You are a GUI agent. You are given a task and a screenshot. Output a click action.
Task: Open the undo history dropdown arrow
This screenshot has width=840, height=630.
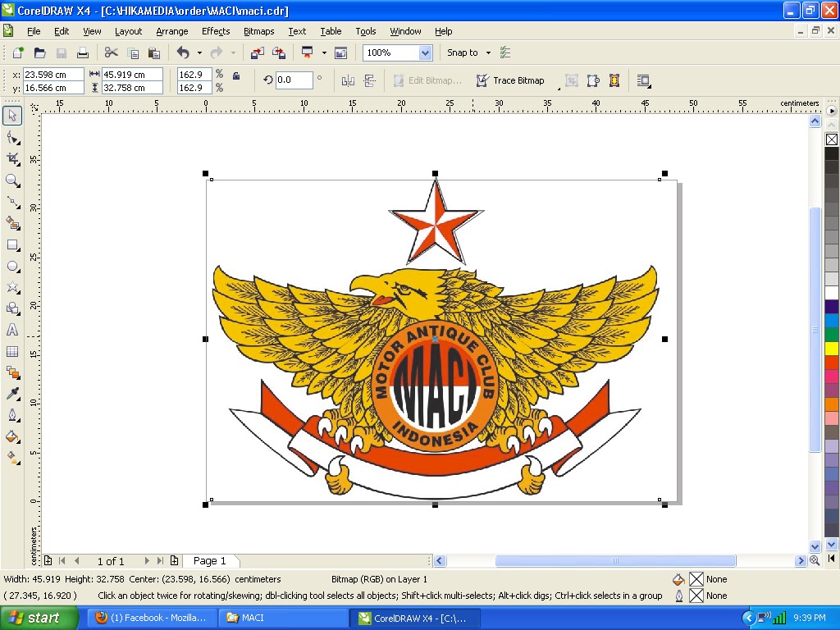point(199,52)
